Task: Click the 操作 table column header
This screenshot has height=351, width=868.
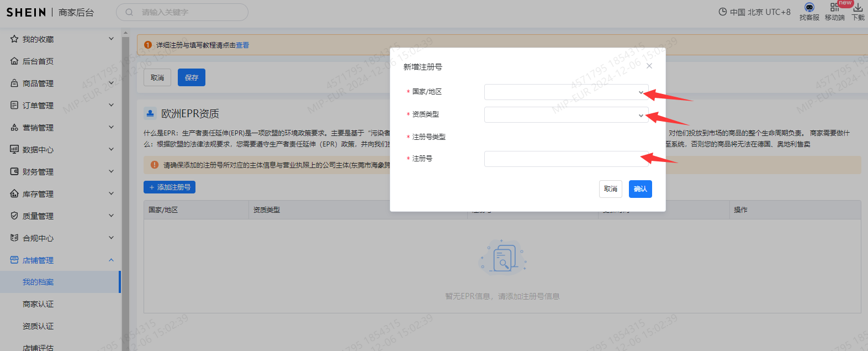Action: point(740,210)
